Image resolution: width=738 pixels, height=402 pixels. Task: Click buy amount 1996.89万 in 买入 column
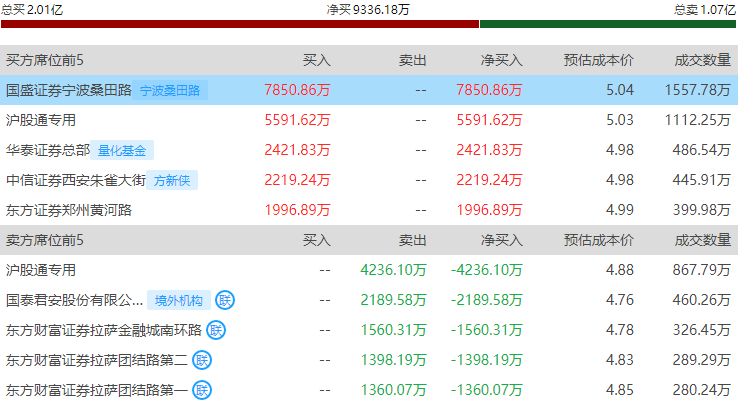297,210
